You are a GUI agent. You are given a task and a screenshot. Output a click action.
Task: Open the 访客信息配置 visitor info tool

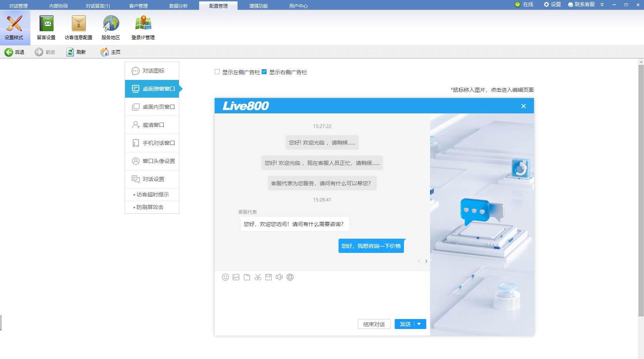(x=78, y=28)
